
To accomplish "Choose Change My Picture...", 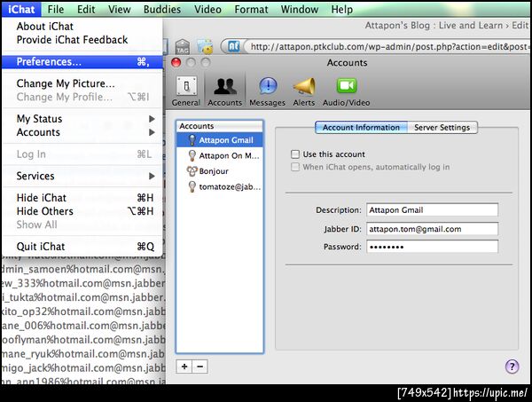I will coord(82,83).
